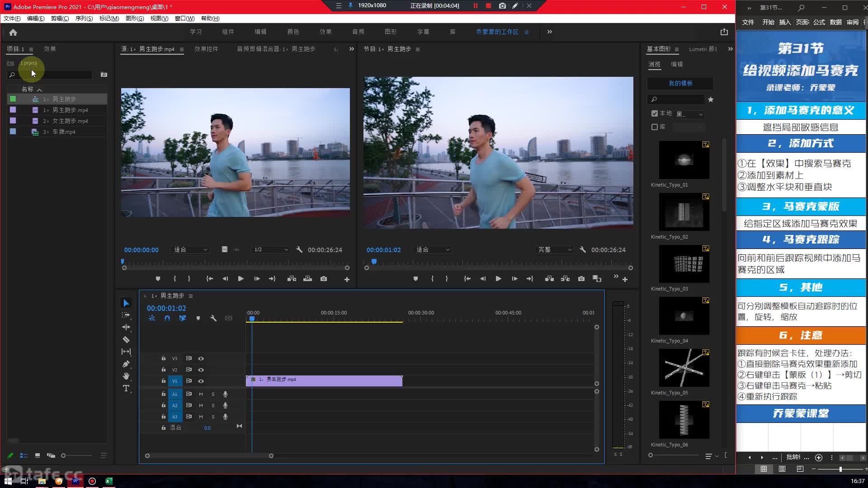Select the Ripple Edit tool
Image resolution: width=868 pixels, height=488 pixels.
126,327
